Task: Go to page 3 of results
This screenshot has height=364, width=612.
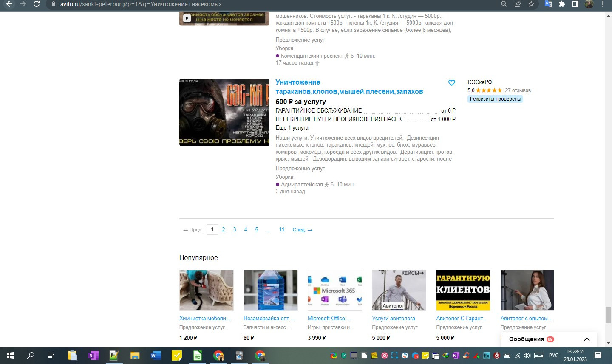Action: click(x=235, y=230)
